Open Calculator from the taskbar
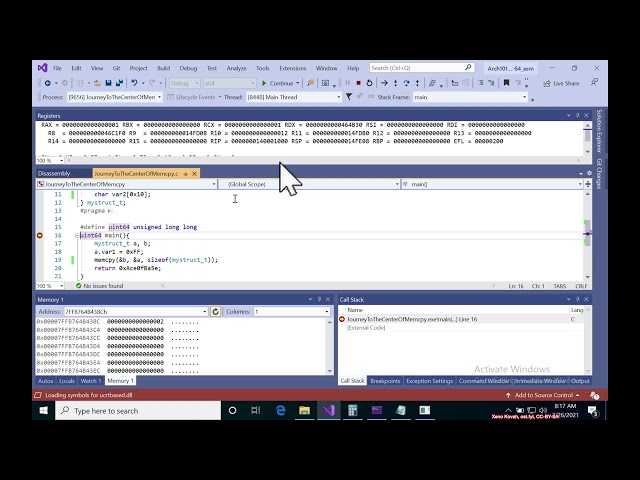The height and width of the screenshot is (480, 640). [353, 411]
